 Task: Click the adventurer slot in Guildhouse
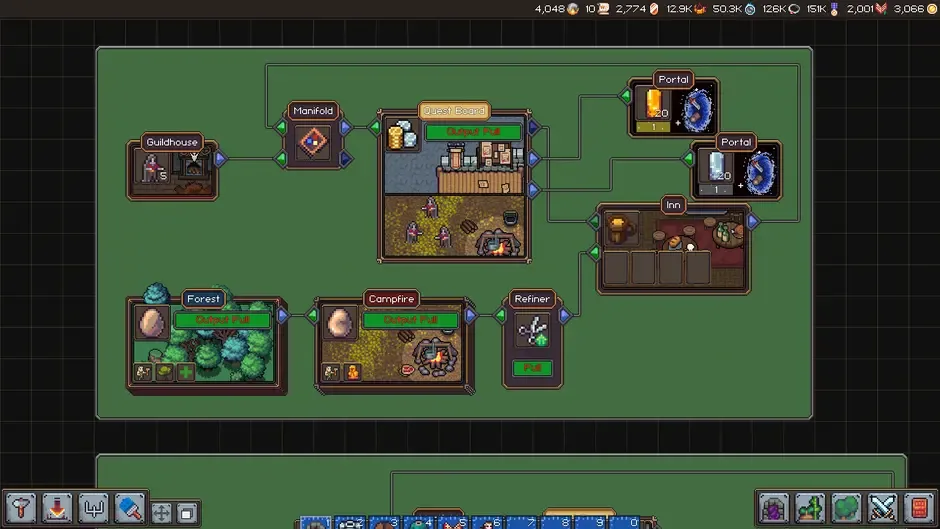point(152,167)
